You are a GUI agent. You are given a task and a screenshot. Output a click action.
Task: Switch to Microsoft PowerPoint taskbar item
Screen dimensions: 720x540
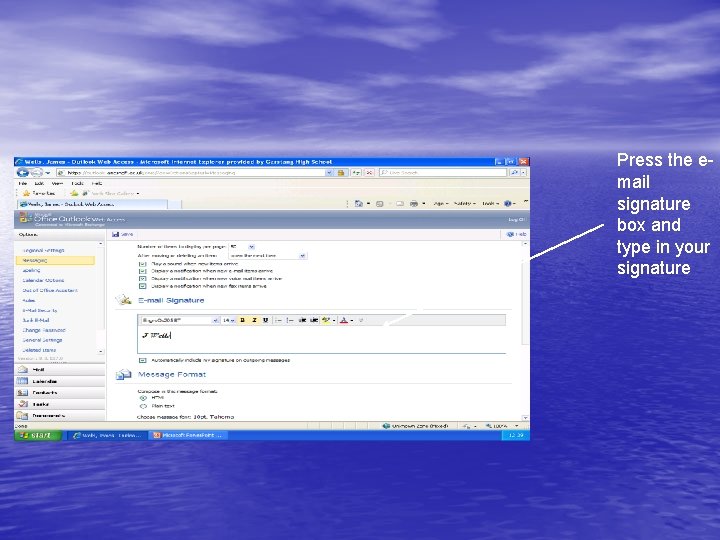coord(187,435)
